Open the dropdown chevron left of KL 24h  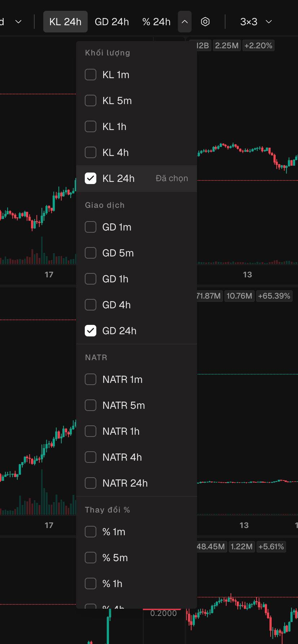pyautogui.click(x=18, y=22)
